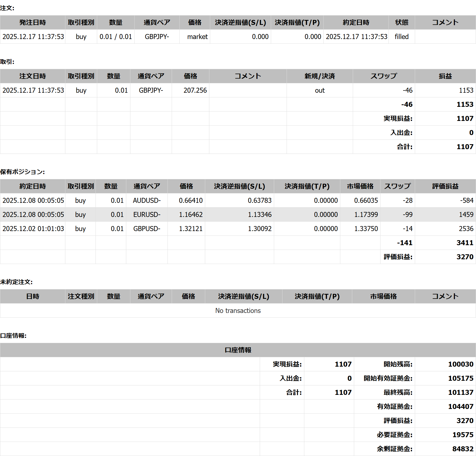The image size is (476, 456).
Task: Select the AUDUSD- currency pair cell
Action: coord(147,200)
